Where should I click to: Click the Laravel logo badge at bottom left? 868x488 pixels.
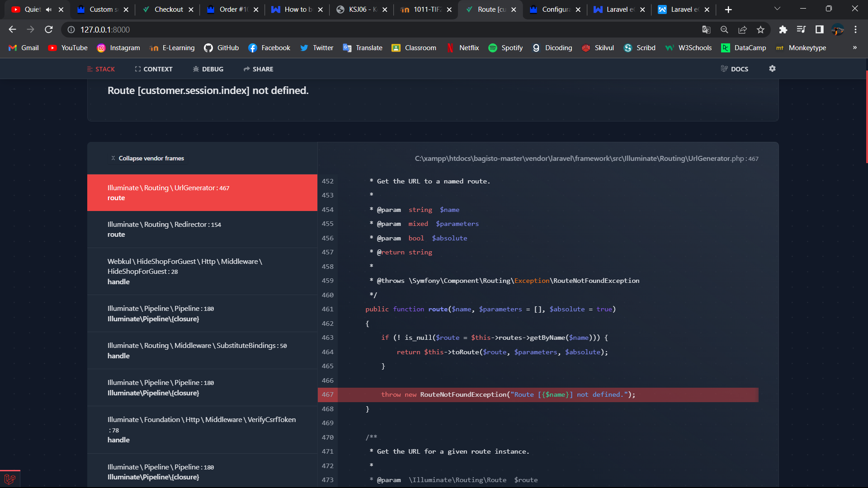(10, 479)
